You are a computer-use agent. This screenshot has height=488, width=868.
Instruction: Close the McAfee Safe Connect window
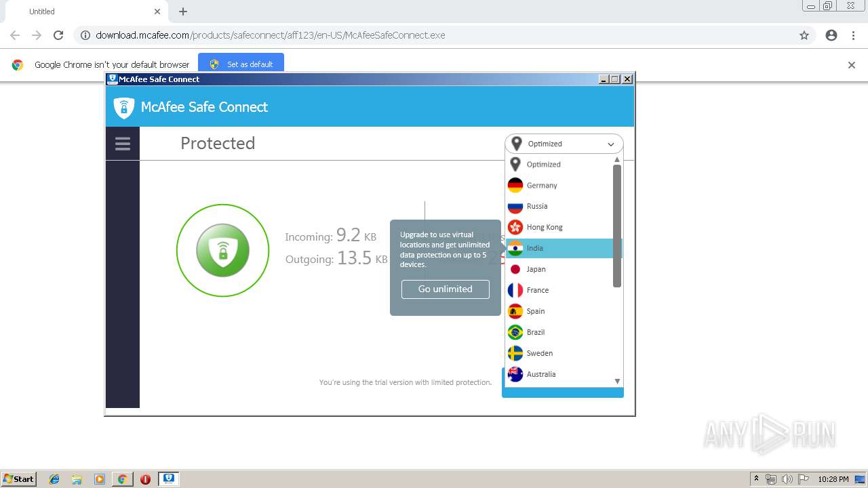tap(627, 79)
